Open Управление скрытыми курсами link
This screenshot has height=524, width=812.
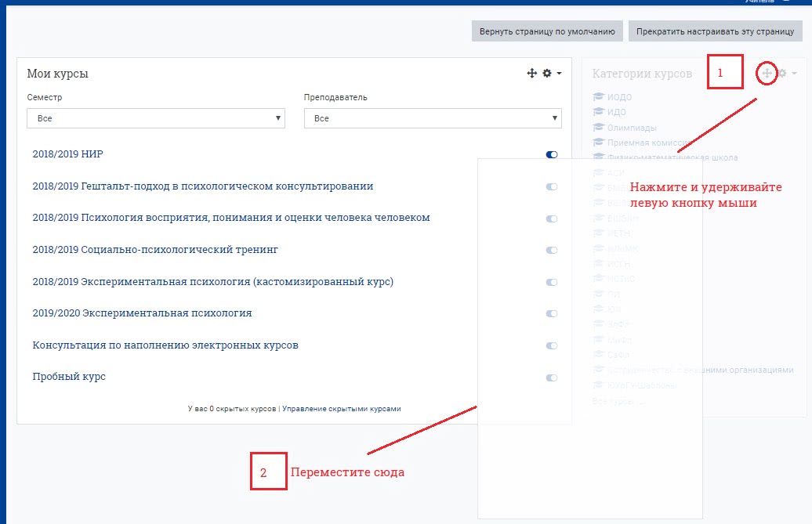(341, 409)
